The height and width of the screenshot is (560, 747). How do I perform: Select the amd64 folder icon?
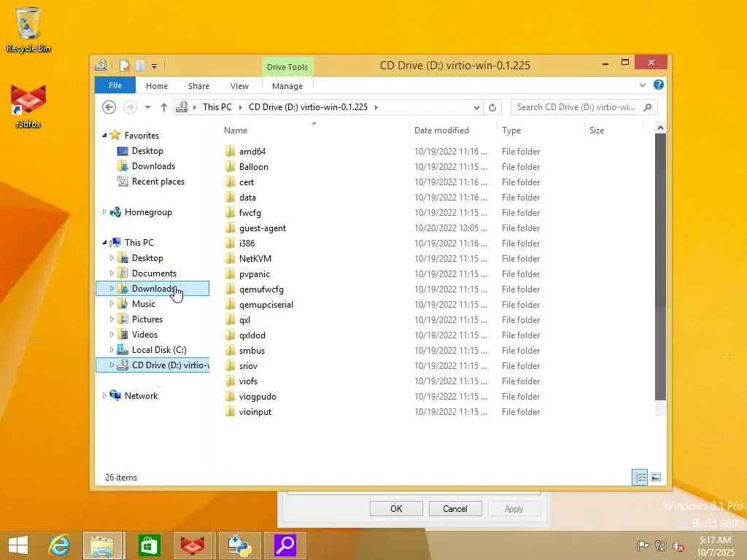click(x=230, y=152)
